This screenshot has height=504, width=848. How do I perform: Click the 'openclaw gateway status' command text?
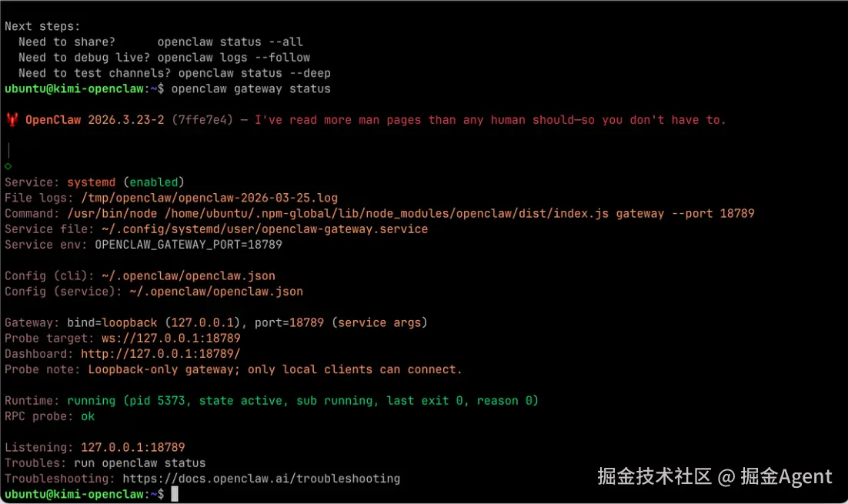pyautogui.click(x=251, y=88)
